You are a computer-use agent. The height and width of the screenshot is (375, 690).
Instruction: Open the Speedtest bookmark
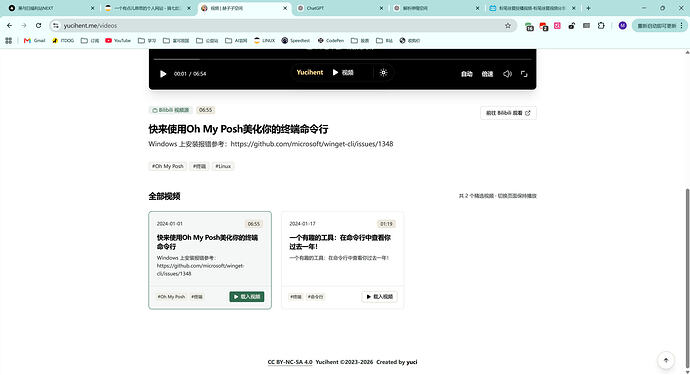[296, 40]
